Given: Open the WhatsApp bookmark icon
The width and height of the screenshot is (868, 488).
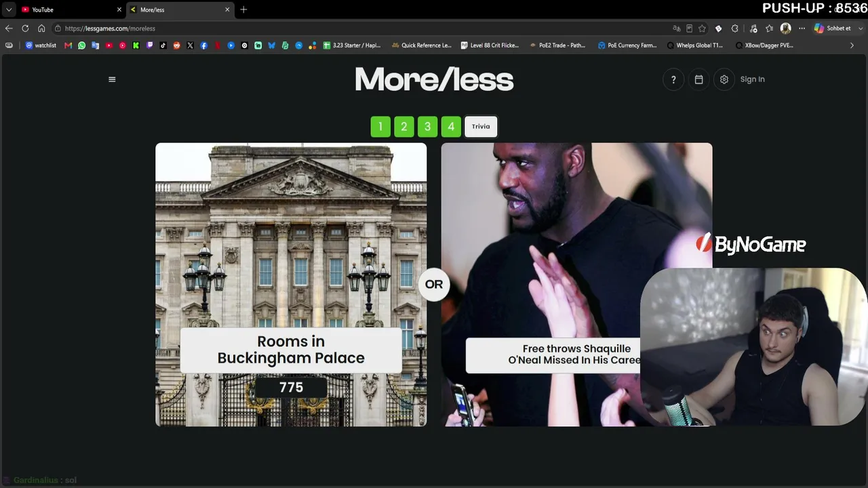Looking at the screenshot, I should click(x=82, y=45).
